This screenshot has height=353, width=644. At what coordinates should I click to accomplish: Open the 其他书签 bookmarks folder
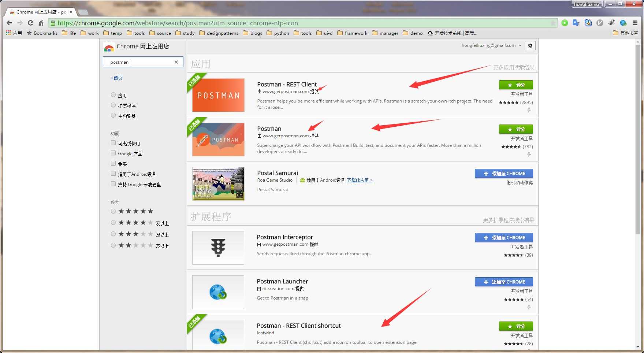coord(625,33)
